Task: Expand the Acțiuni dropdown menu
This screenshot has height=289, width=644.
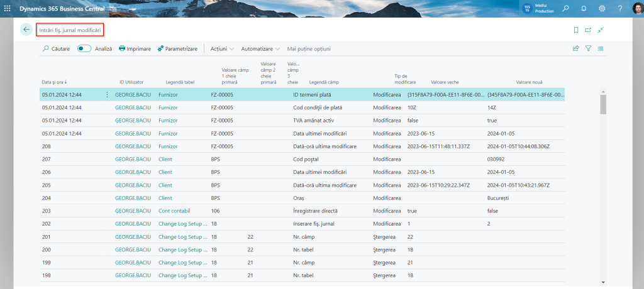Action: pyautogui.click(x=222, y=48)
